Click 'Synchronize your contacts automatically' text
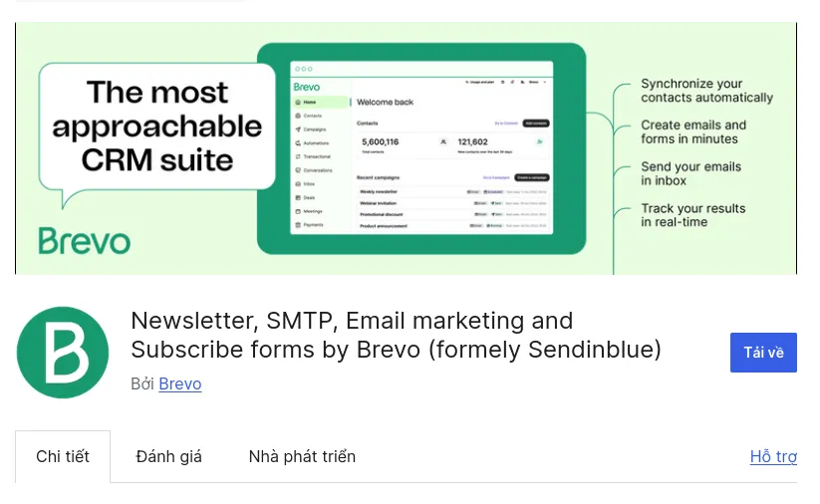820x504 pixels. [706, 91]
